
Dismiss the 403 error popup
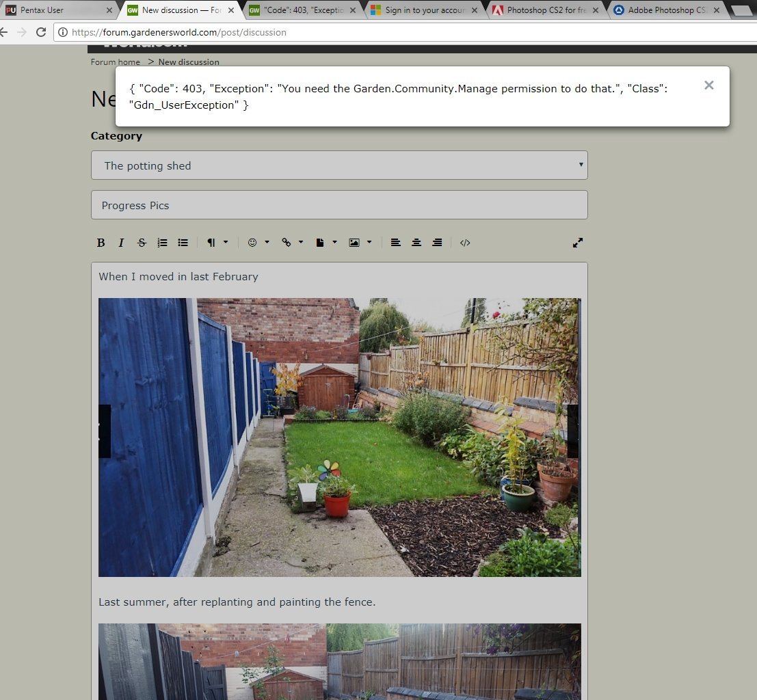[x=708, y=85]
